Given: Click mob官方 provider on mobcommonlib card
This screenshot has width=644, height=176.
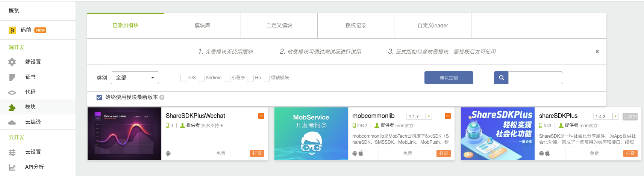Looking at the screenshot, I should click(404, 126).
